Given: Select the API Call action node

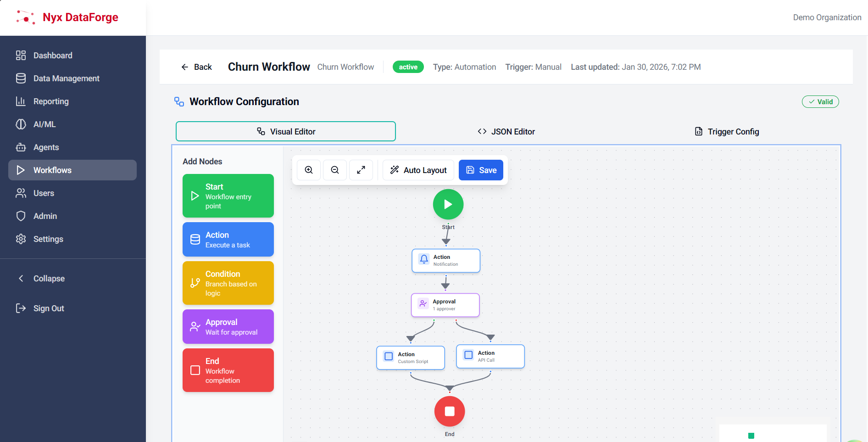Looking at the screenshot, I should (x=490, y=356).
